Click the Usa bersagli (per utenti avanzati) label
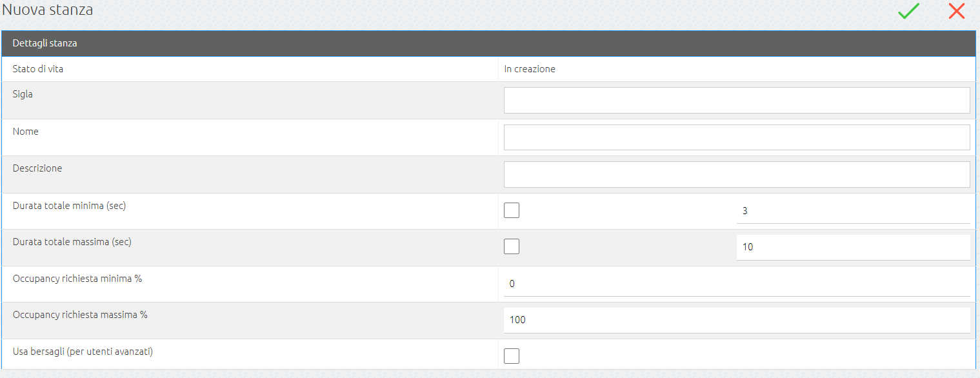The image size is (980, 378). pyautogui.click(x=83, y=352)
